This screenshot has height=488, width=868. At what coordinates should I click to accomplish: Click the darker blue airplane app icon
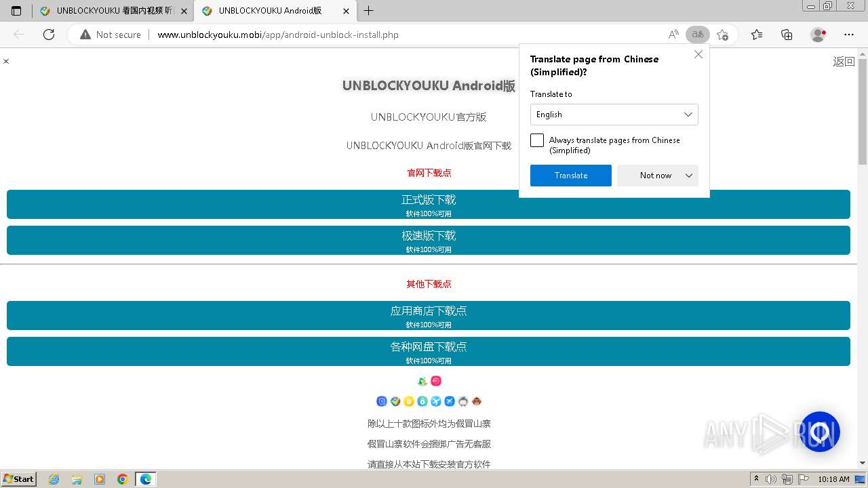tap(450, 401)
